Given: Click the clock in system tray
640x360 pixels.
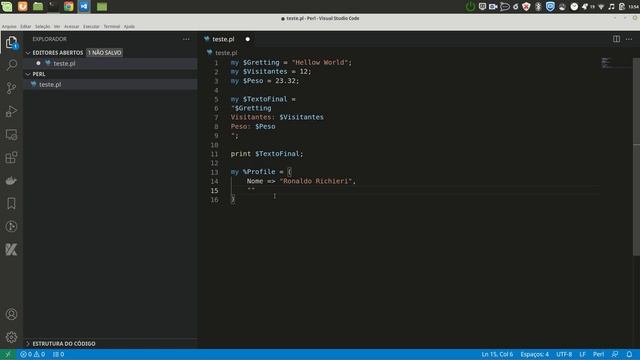Looking at the screenshot, I should (x=633, y=7).
